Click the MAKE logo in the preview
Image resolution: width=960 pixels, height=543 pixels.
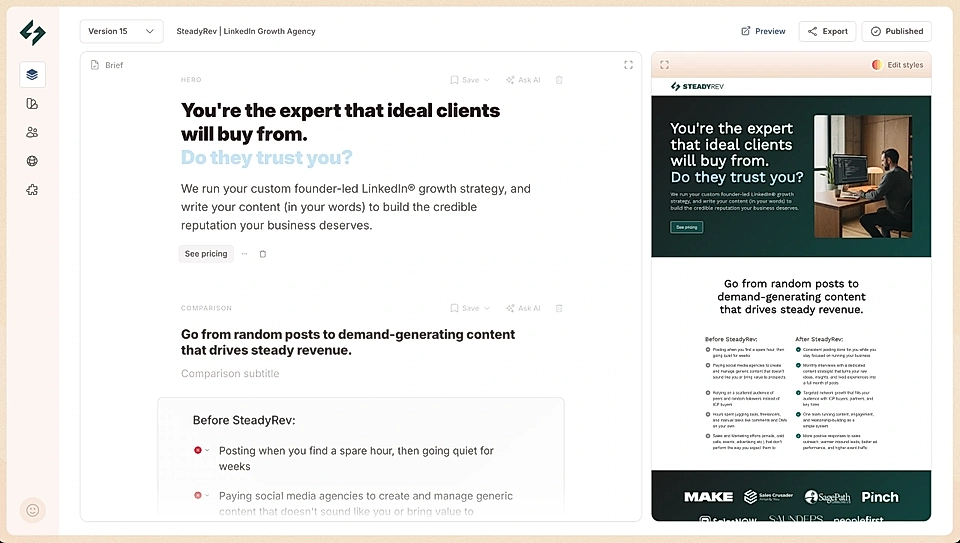[x=708, y=497]
